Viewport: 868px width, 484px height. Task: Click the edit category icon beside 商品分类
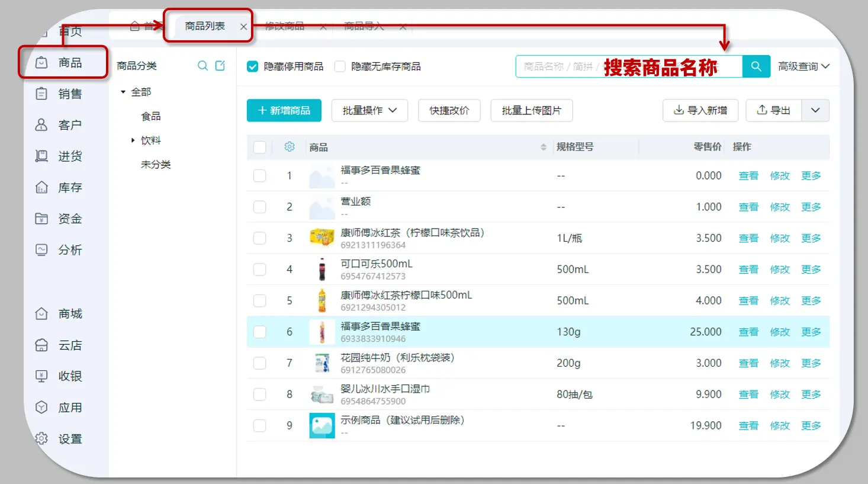click(x=220, y=66)
